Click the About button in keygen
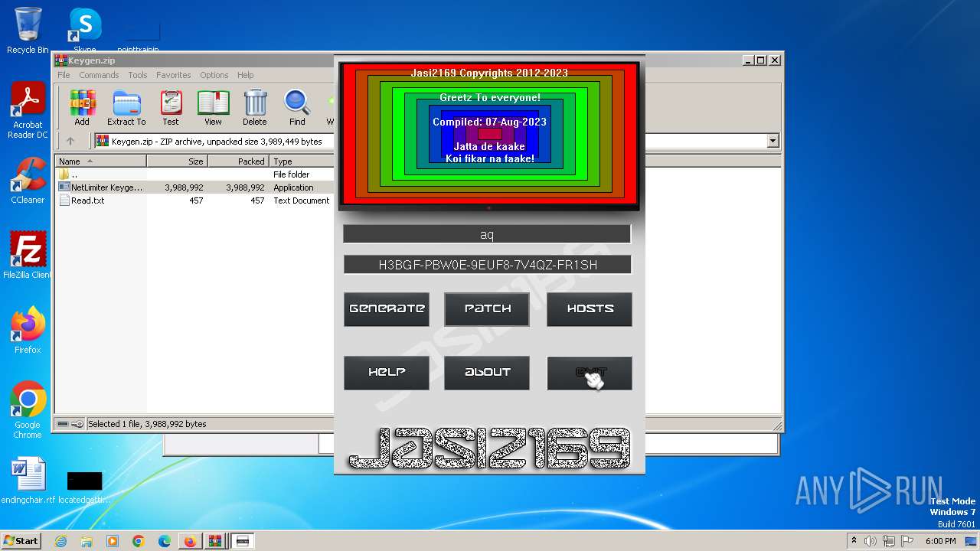Viewport: 980px width, 551px height. (x=487, y=373)
